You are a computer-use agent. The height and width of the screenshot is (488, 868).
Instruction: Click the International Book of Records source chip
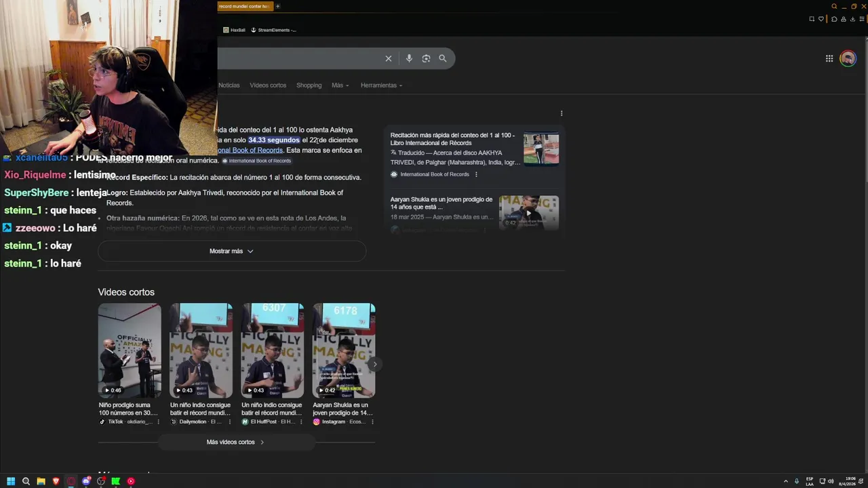pyautogui.click(x=257, y=161)
